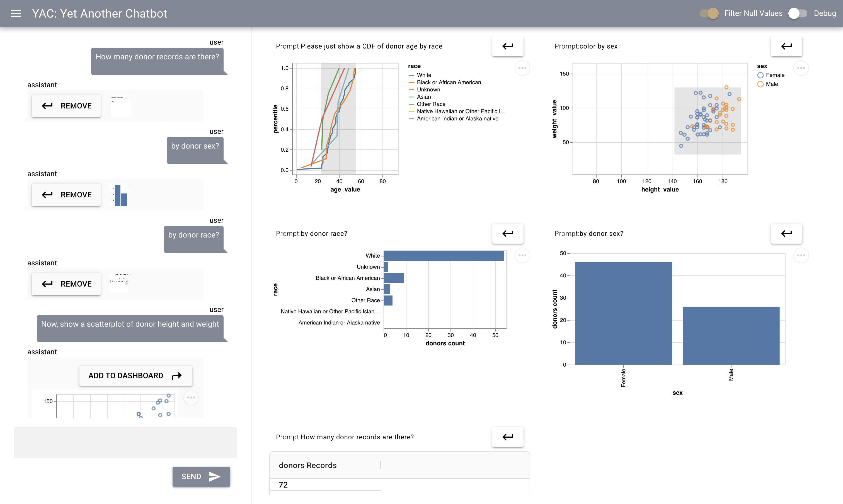Click the White entry in race legend
Screen dimensions: 843x504
pyautogui.click(x=423, y=75)
